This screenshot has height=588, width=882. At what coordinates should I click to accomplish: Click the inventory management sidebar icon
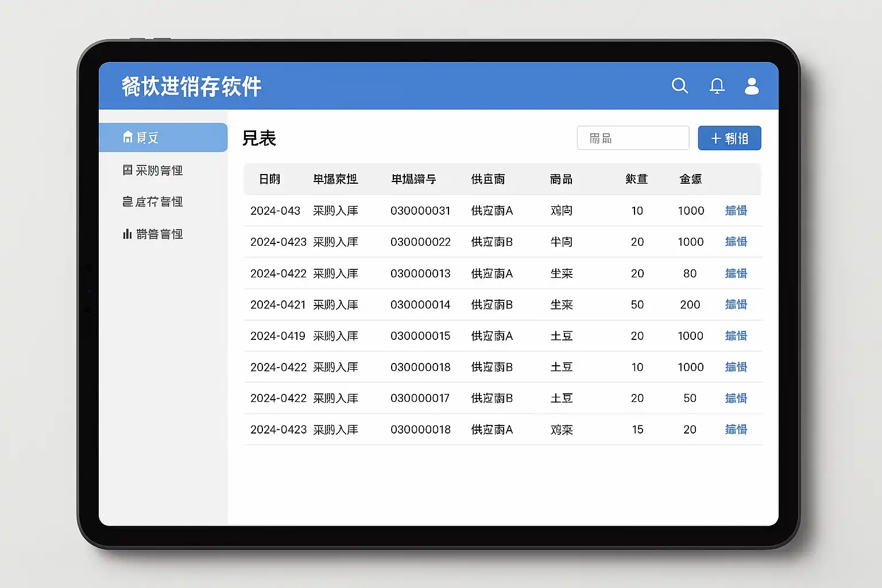tap(127, 202)
